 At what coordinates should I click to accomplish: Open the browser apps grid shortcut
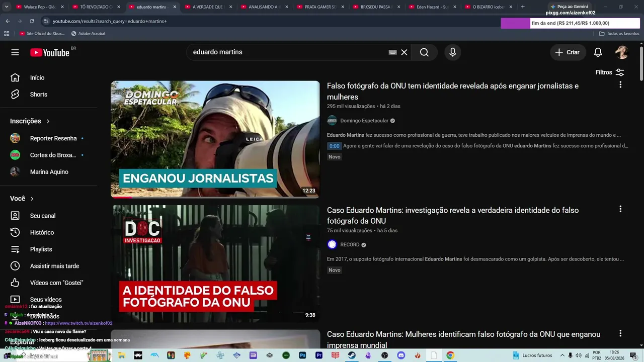point(7,34)
